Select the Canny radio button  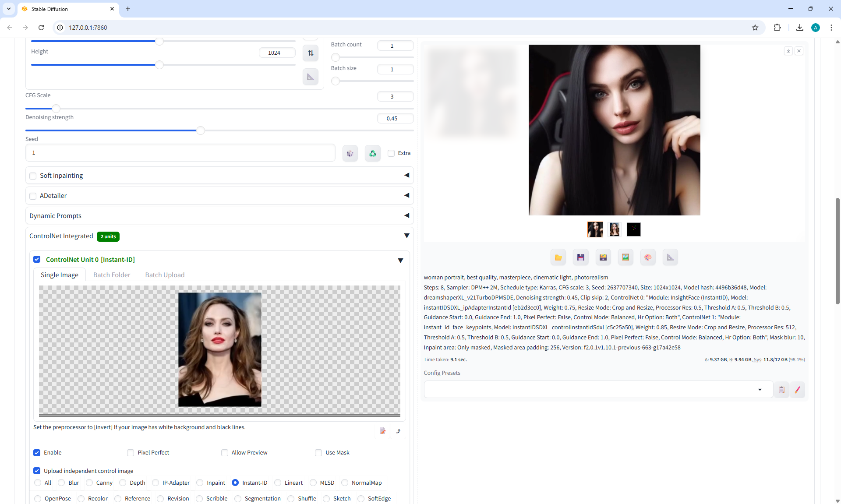(90, 483)
